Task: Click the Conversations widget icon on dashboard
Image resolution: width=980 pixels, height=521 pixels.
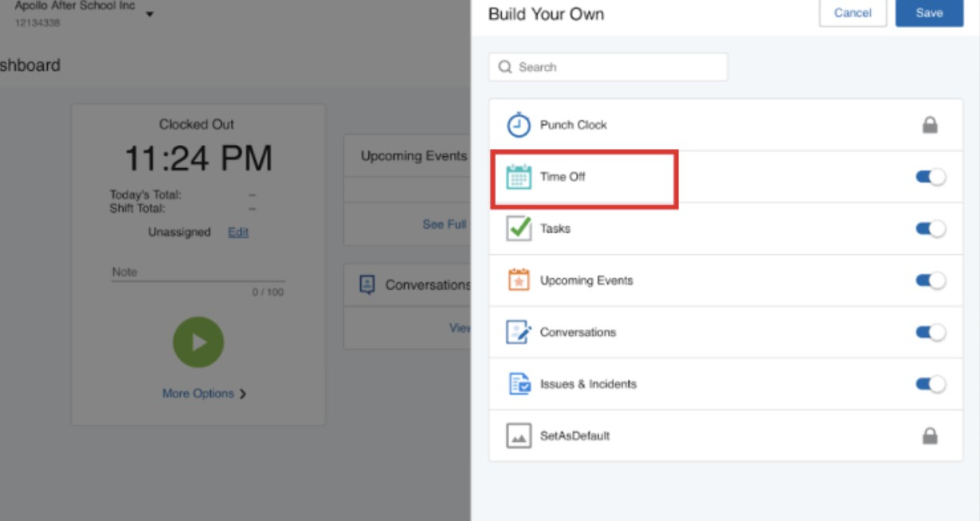Action: click(x=367, y=284)
